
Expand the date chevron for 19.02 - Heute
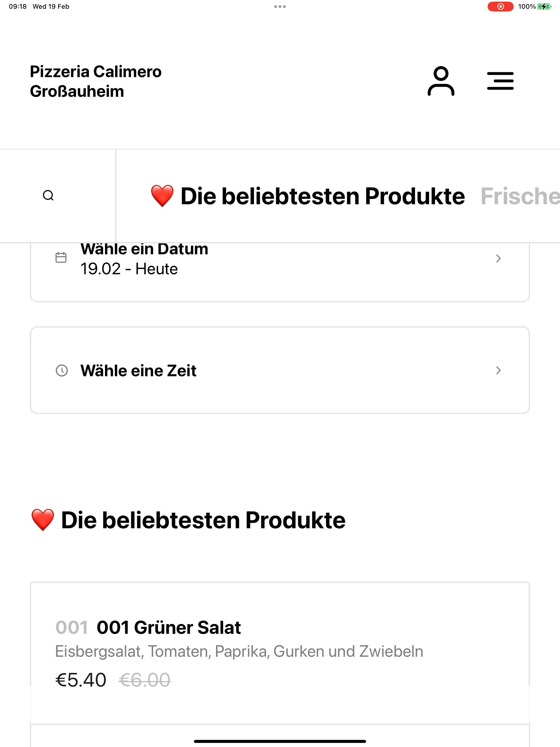click(x=498, y=258)
